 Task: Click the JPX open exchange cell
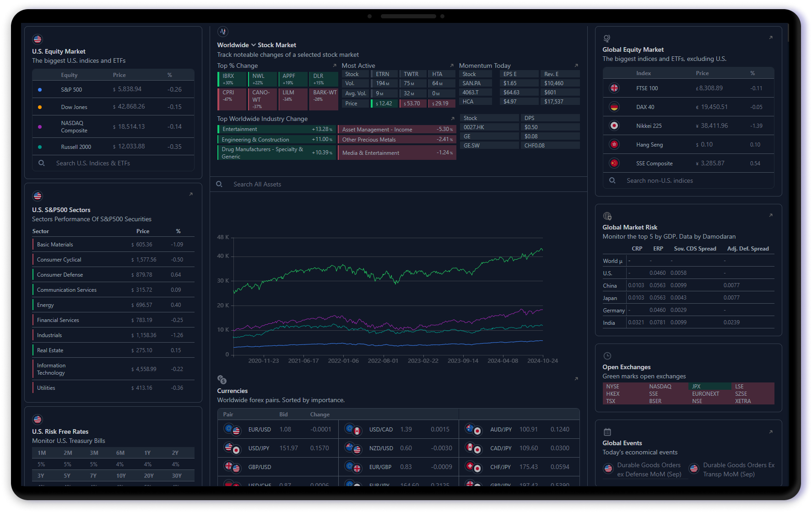pos(709,387)
